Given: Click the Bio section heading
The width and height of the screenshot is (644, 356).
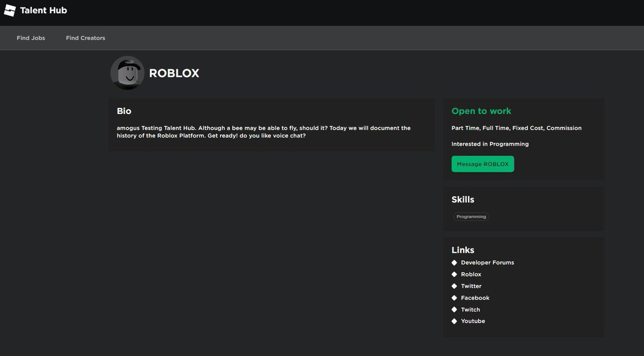Looking at the screenshot, I should [124, 111].
